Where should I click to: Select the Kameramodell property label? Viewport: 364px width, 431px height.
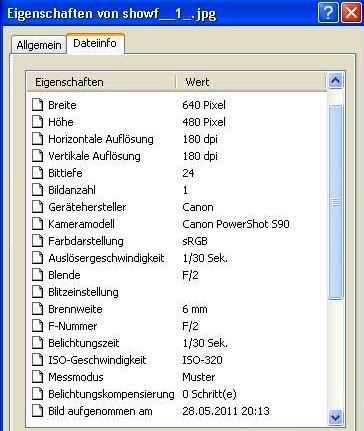[x=81, y=224]
